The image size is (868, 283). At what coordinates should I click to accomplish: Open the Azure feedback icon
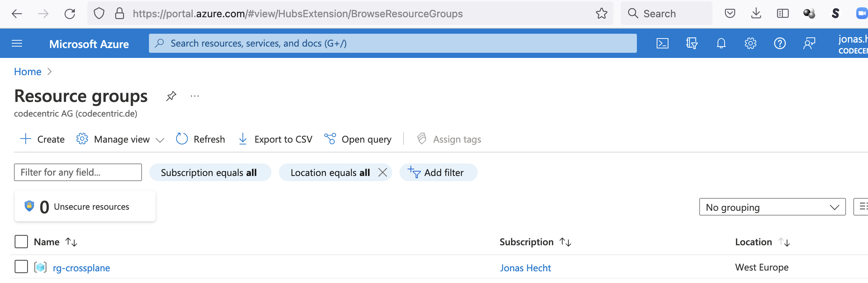809,43
